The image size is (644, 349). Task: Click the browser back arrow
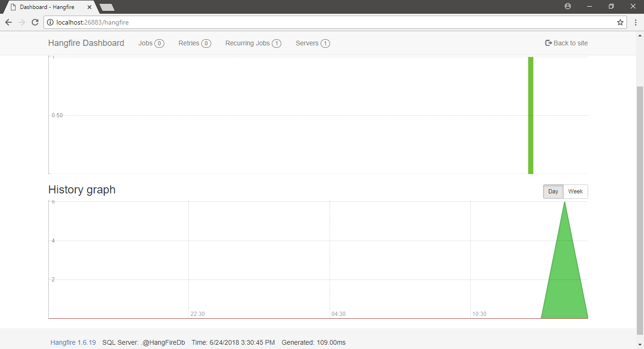(x=8, y=22)
